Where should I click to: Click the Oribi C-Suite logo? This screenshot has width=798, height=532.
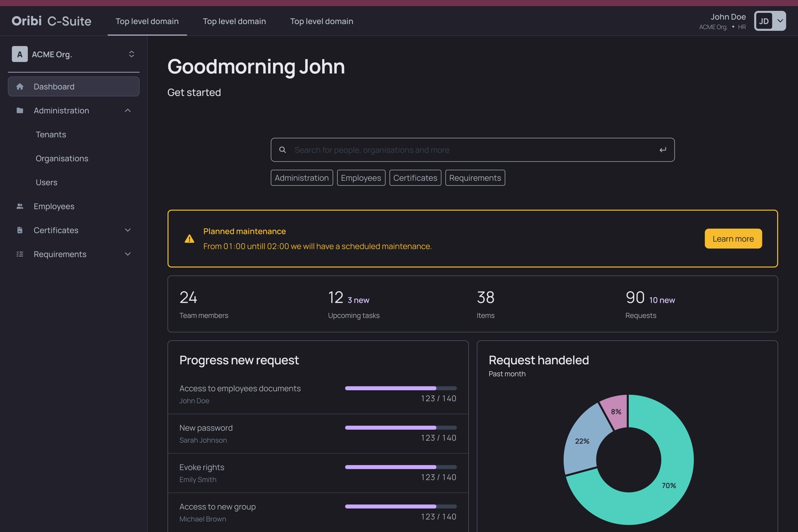51,21
